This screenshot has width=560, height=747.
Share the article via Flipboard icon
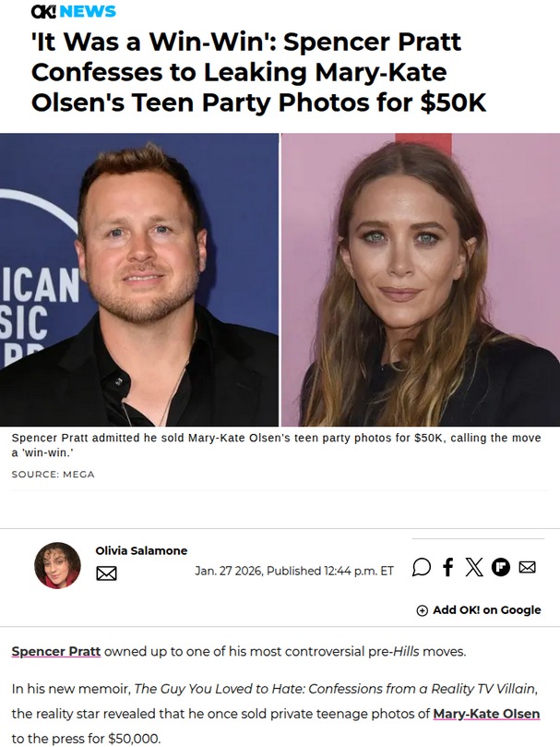tap(500, 567)
